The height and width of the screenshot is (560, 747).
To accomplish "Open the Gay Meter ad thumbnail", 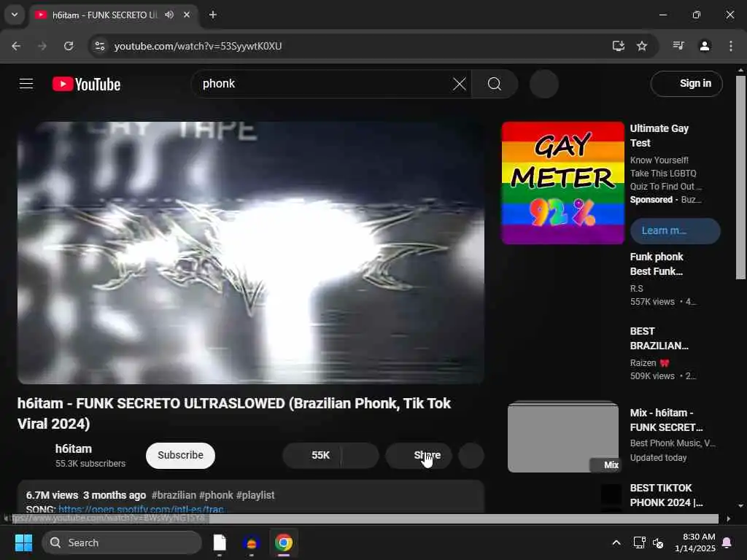I will coord(562,183).
